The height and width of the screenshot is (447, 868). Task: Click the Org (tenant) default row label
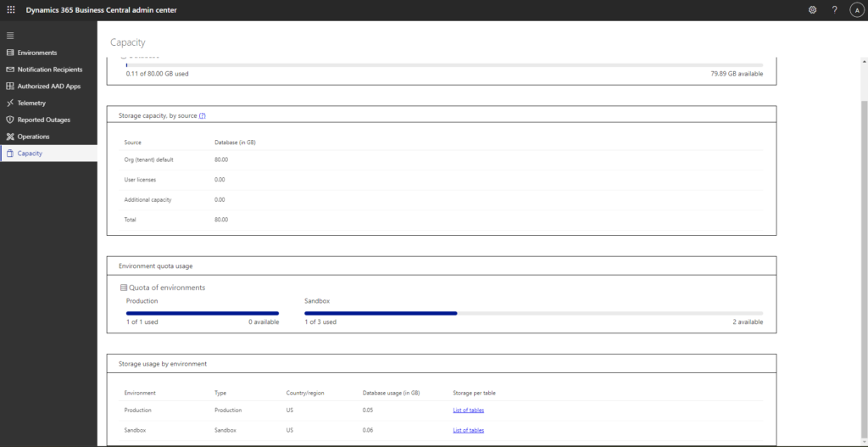(x=149, y=159)
